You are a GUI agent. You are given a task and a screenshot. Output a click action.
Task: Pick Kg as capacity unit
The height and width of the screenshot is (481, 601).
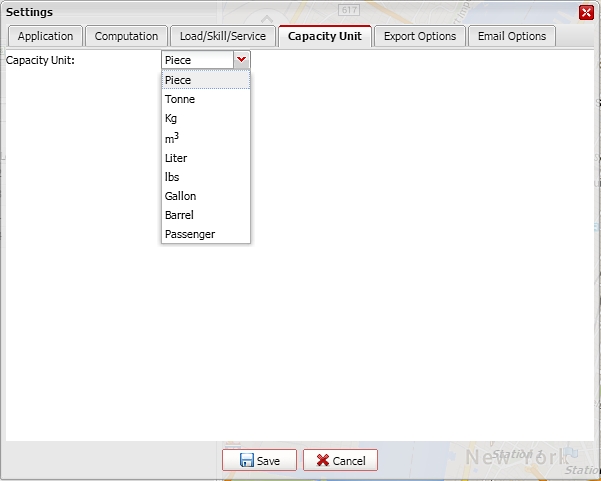(x=206, y=118)
